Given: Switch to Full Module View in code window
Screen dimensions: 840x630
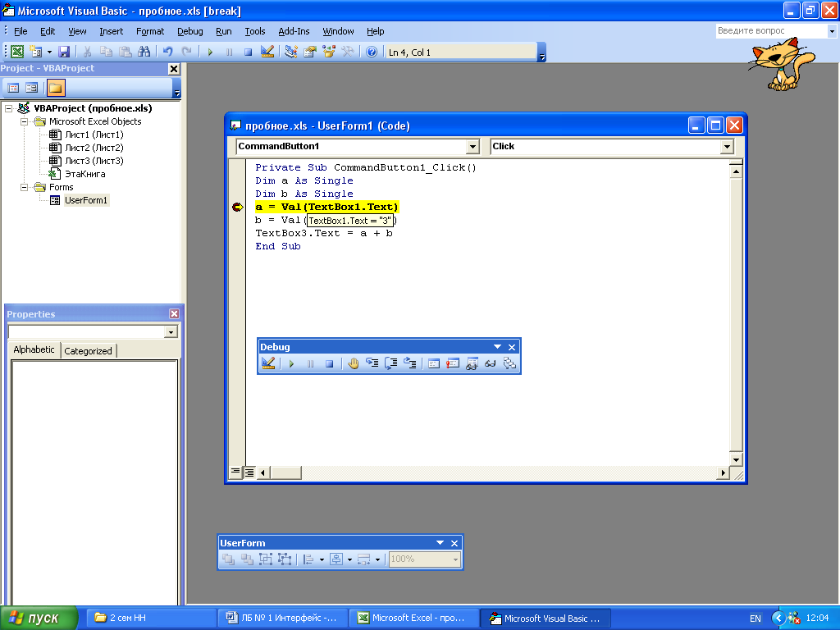Looking at the screenshot, I should [x=249, y=472].
